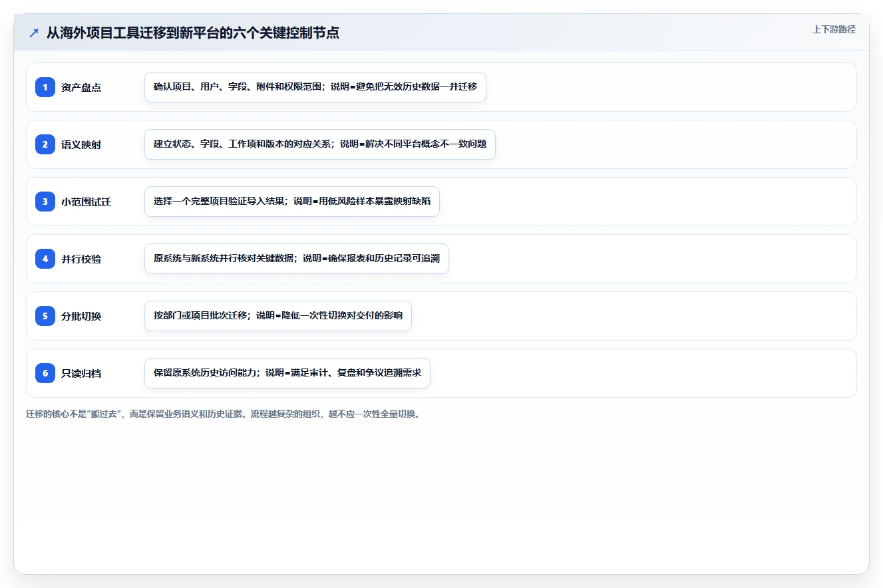Viewport: 883px width, 588px height.
Task: Open the description box starting 原系统与新系统并行核对
Action: (297, 259)
